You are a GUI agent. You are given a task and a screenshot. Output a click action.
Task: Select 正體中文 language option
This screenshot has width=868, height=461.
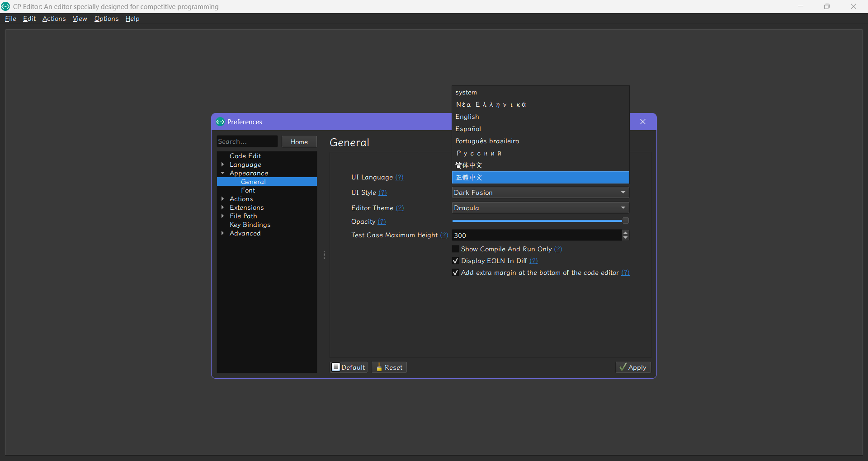(x=541, y=178)
